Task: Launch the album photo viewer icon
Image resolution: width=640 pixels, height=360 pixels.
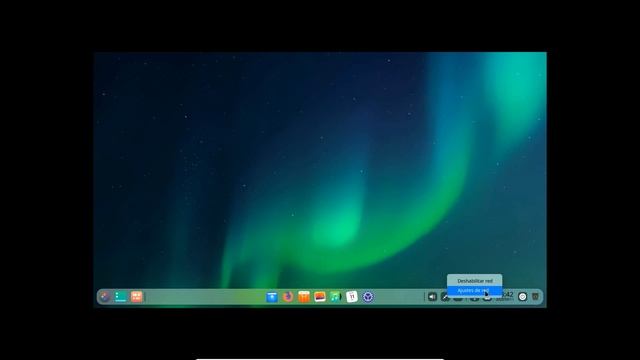Action: (320, 297)
